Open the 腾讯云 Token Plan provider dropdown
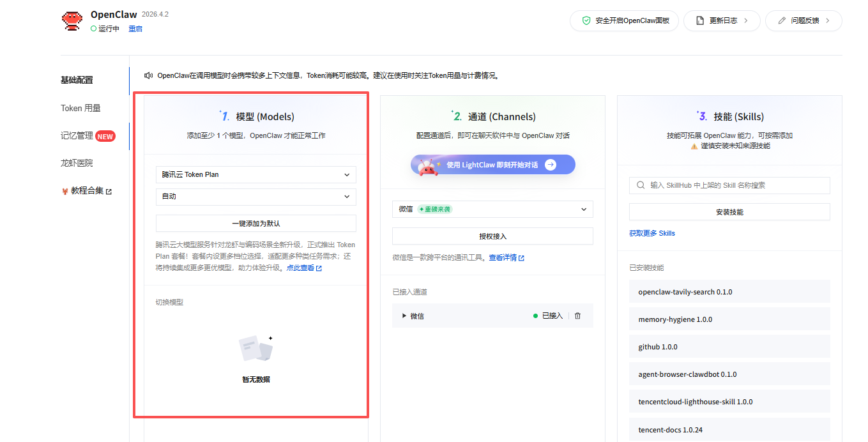This screenshot has width=868, height=442. click(256, 174)
